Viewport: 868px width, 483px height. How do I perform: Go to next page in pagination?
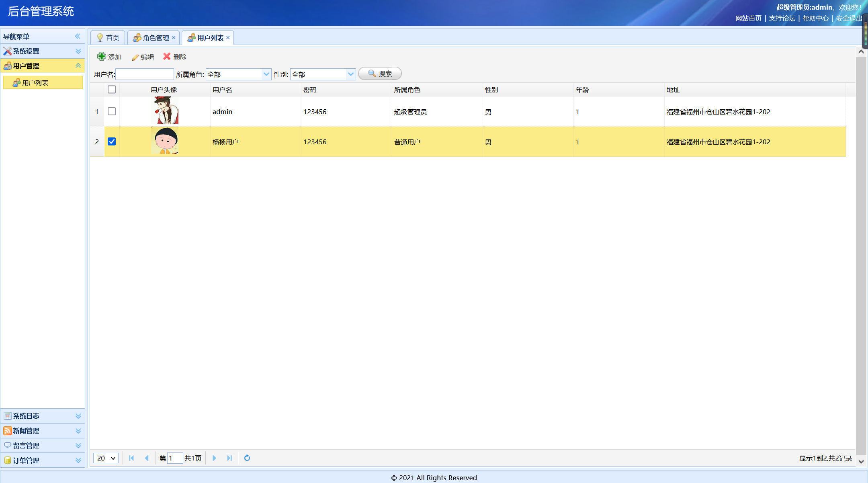214,458
